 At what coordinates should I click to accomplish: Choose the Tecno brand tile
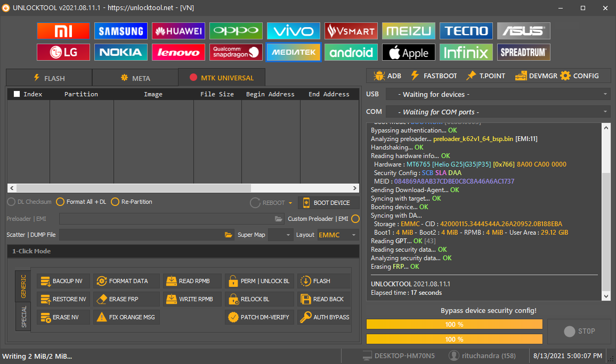466,31
